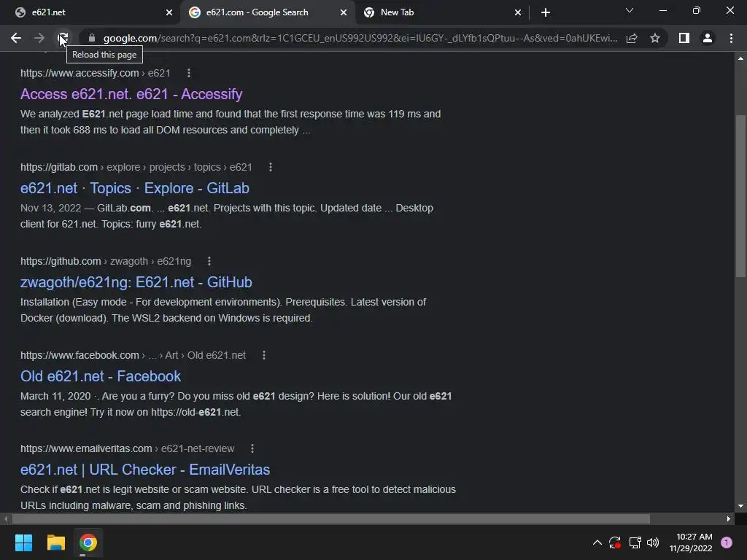Open the tab search chevron
This screenshot has width=747, height=560.
pyautogui.click(x=630, y=10)
